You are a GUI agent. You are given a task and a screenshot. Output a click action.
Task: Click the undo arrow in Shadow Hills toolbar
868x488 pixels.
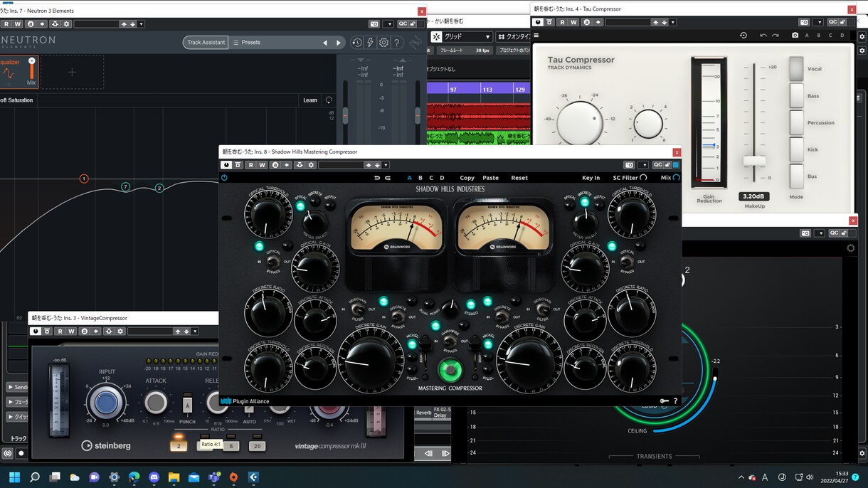pyautogui.click(x=377, y=178)
